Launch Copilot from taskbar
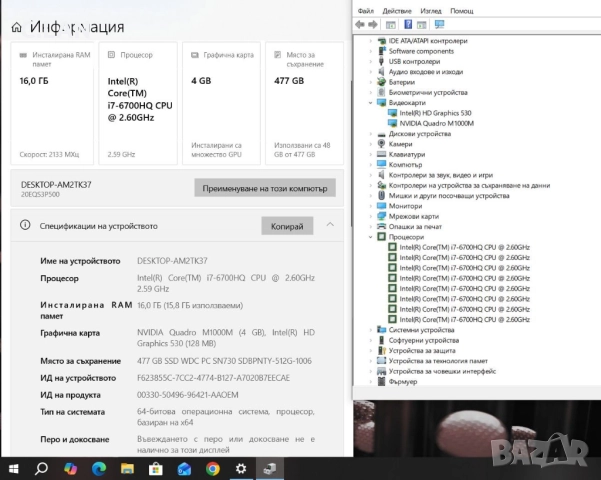The width and height of the screenshot is (601, 480). point(70,468)
